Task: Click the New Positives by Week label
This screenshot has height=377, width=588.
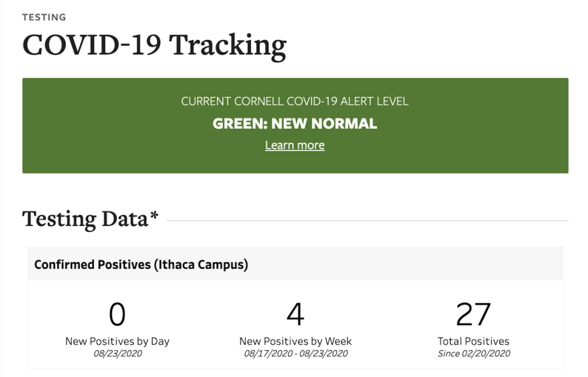Action: [x=295, y=341]
